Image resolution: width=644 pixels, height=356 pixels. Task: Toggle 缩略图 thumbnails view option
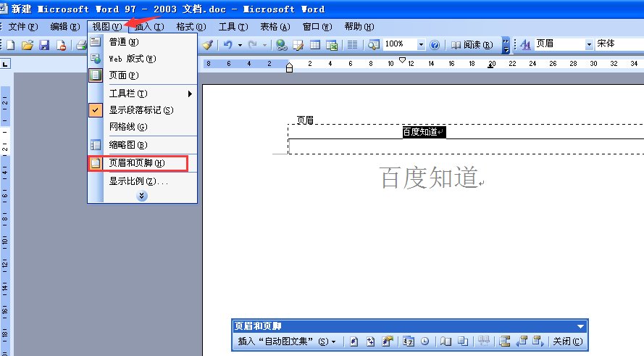[x=143, y=145]
